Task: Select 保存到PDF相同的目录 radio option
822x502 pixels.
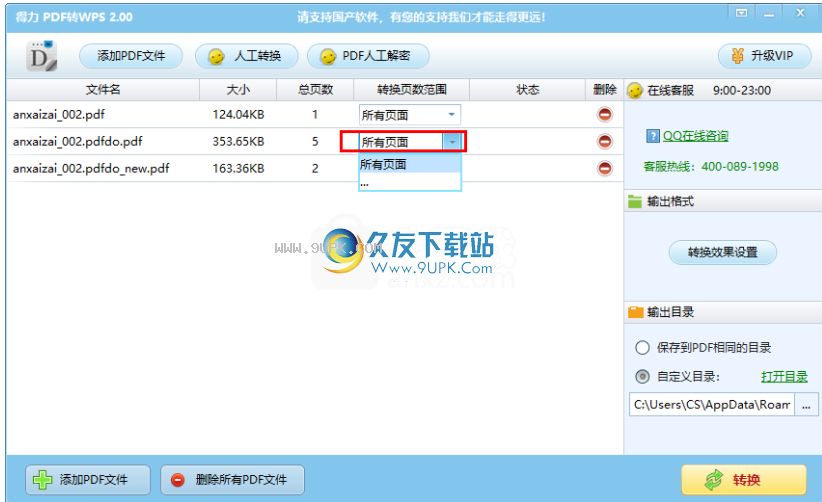Action: click(642, 347)
